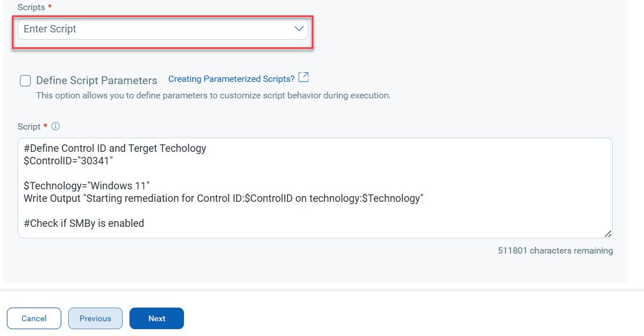
Task: Click the $ControlID="30341" line in script
Action: click(x=69, y=161)
